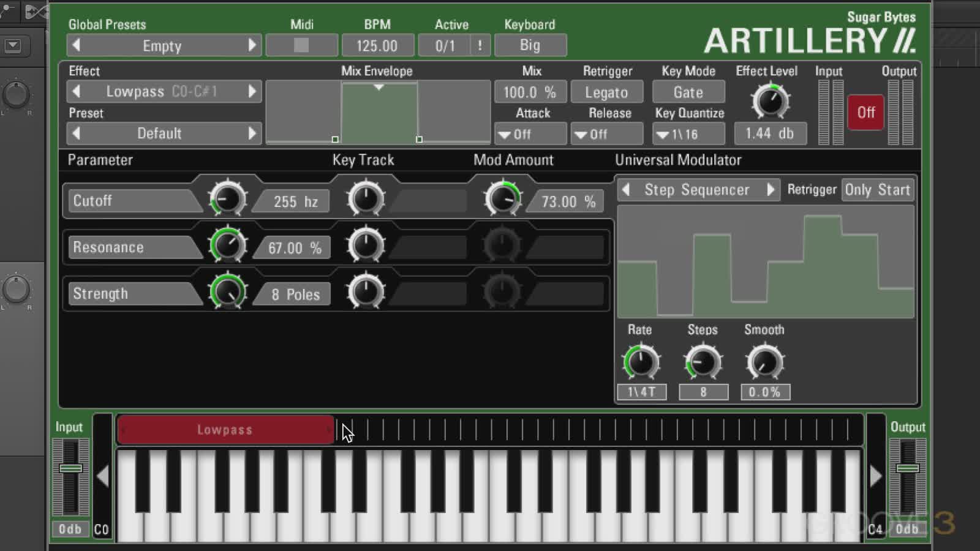Click the Input 0db readout
This screenshot has height=551, width=980.
(70, 529)
